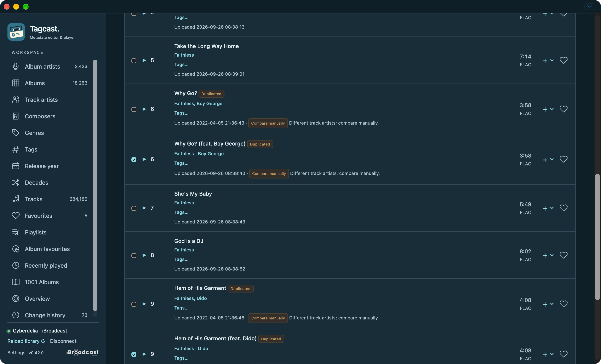
Task: Open Tags... for She's My Baby
Action: [x=181, y=212]
